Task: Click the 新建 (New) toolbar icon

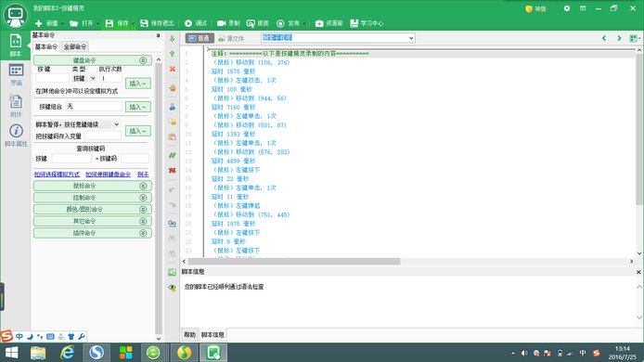Action: click(39, 23)
